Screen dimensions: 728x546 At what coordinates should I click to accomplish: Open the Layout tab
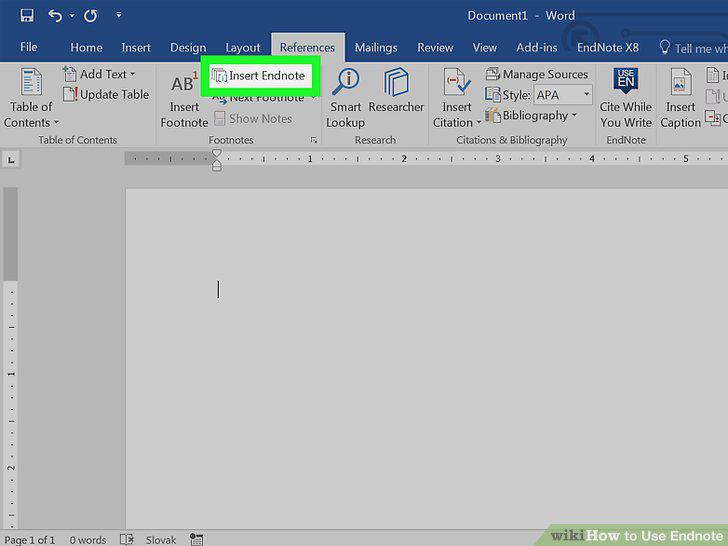(x=243, y=48)
